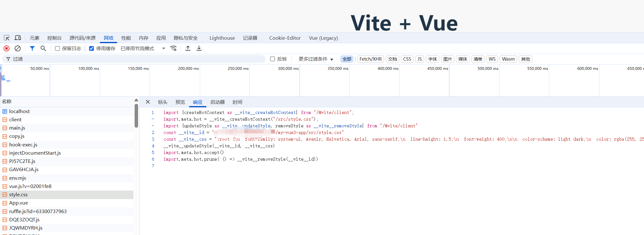Stop recording network log
The image size is (644, 235).
click(6, 48)
